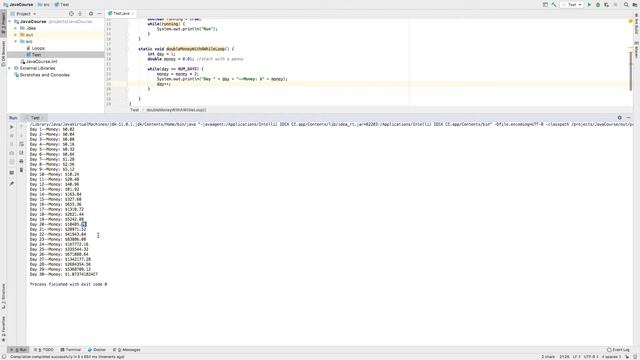Viewport: 640px width, 360px height.
Task: Hide the Project panel with minus icon
Action: tap(99, 13)
